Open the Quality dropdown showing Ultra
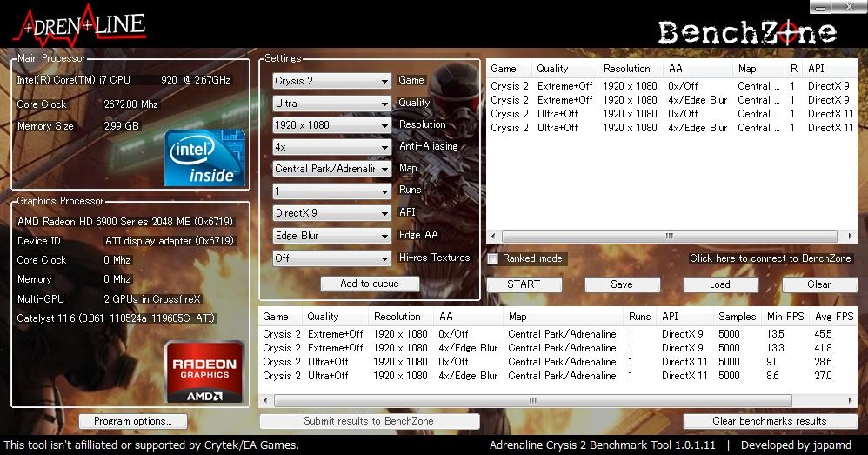This screenshot has height=455, width=868. tap(331, 103)
